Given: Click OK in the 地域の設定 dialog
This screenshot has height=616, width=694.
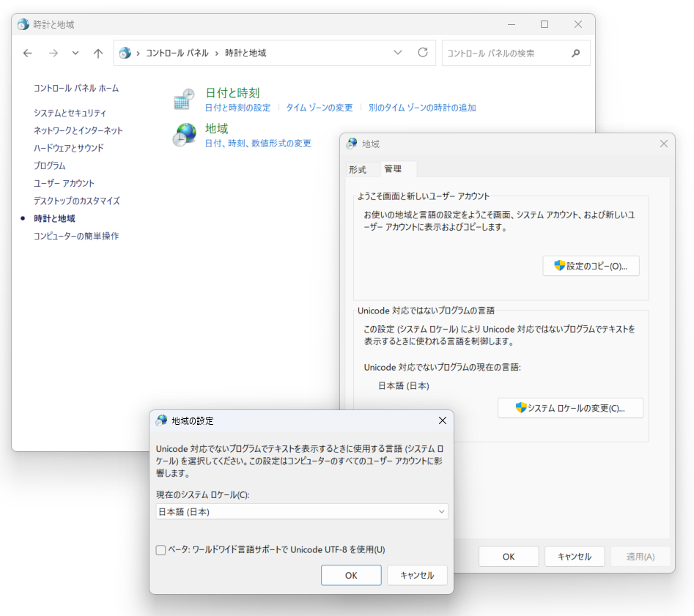Looking at the screenshot, I should (x=350, y=575).
